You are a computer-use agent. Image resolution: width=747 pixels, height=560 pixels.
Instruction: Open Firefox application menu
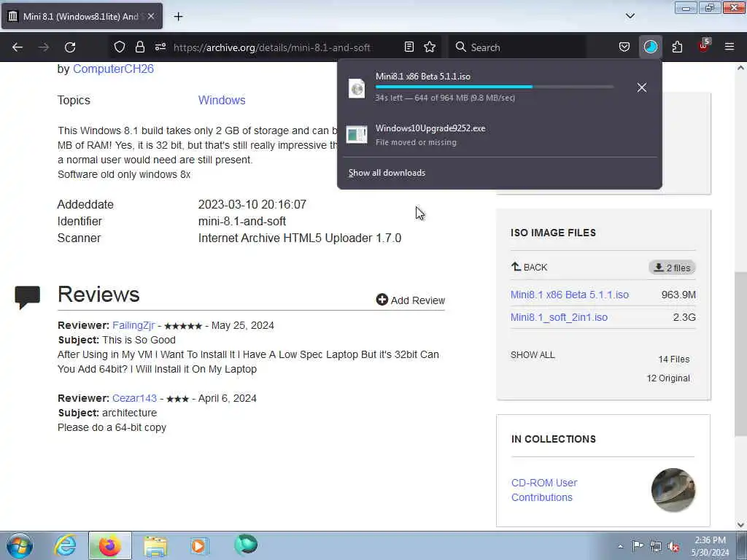pyautogui.click(x=729, y=47)
